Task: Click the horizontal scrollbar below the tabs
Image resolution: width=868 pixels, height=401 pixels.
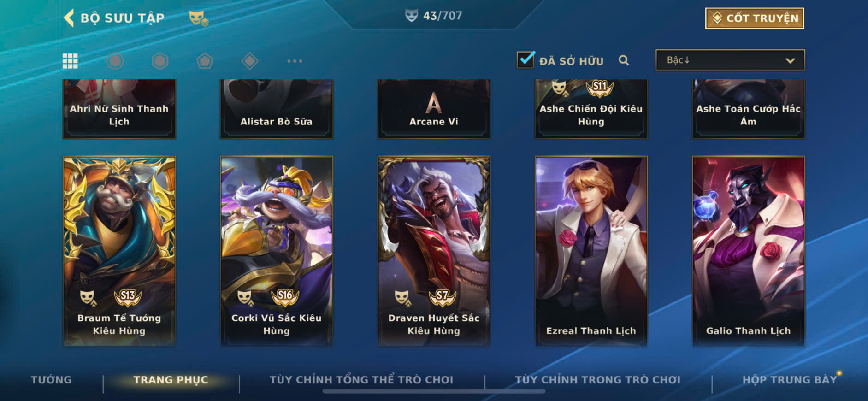Action: (434, 391)
